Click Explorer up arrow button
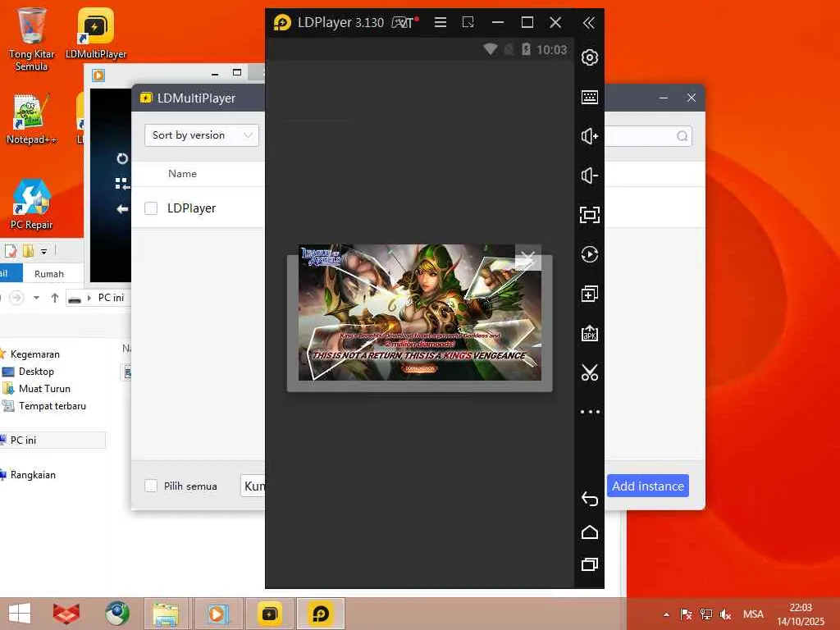Viewport: 840px width, 630px height. tap(55, 297)
